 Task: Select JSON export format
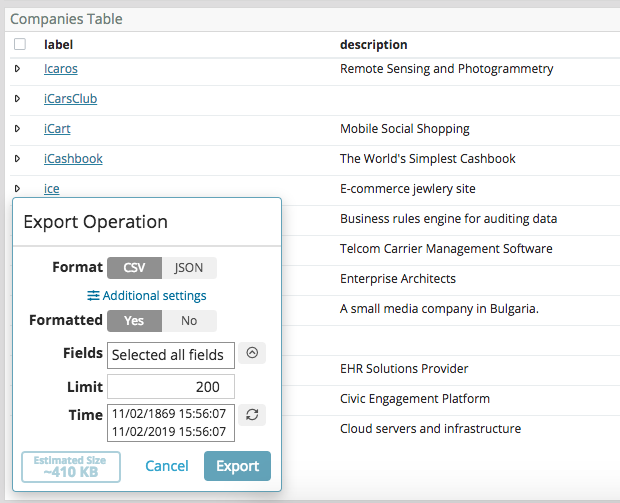189,267
